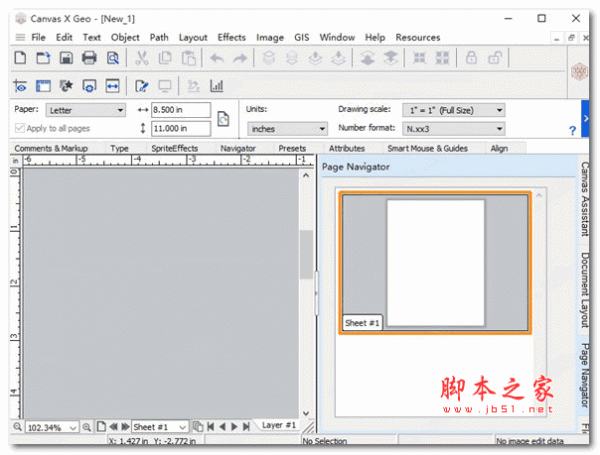The image size is (600, 455).
Task: Open the Canvas Assistant side tab
Action: click(x=584, y=199)
